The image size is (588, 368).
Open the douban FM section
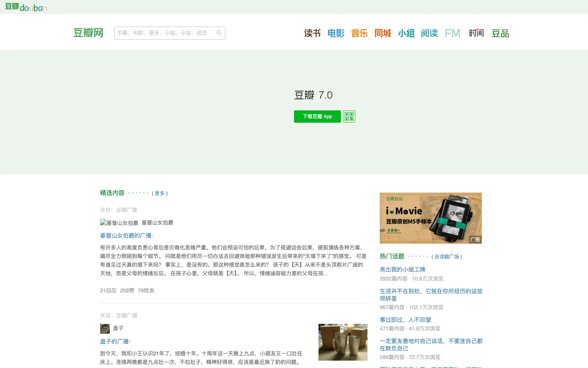[x=452, y=33]
